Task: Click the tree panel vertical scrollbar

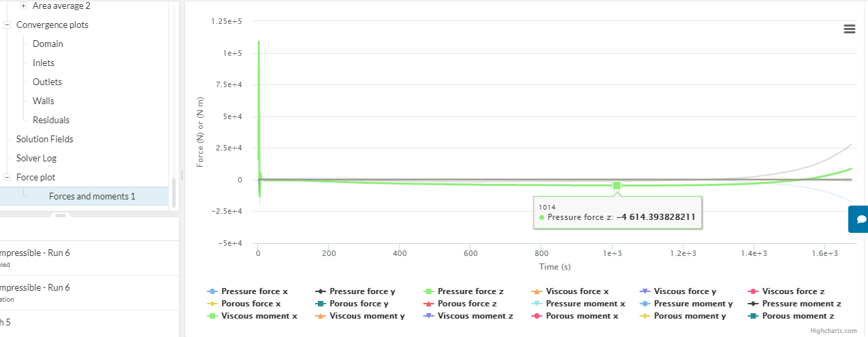Action: point(174,193)
